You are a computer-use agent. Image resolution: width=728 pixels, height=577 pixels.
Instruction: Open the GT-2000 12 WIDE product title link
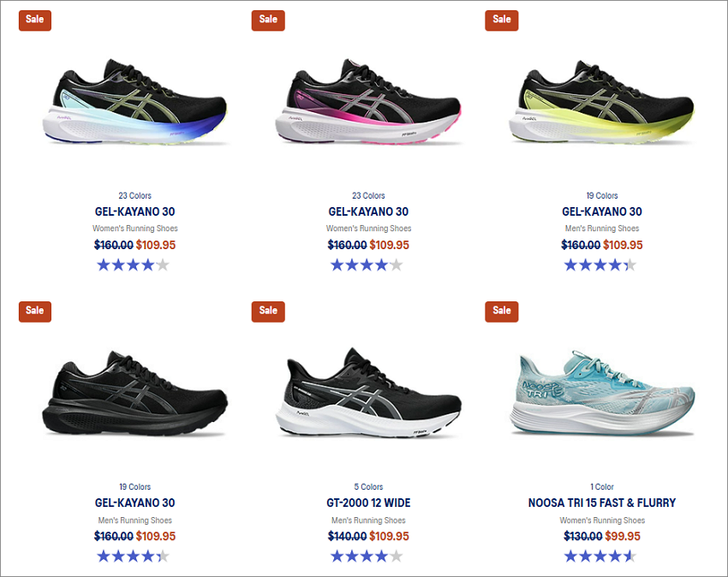click(368, 503)
